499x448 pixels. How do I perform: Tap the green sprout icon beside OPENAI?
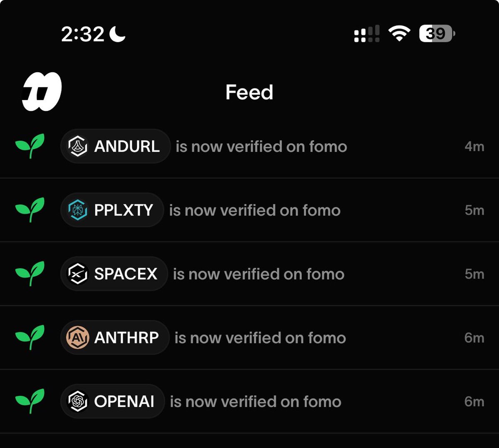(x=30, y=401)
